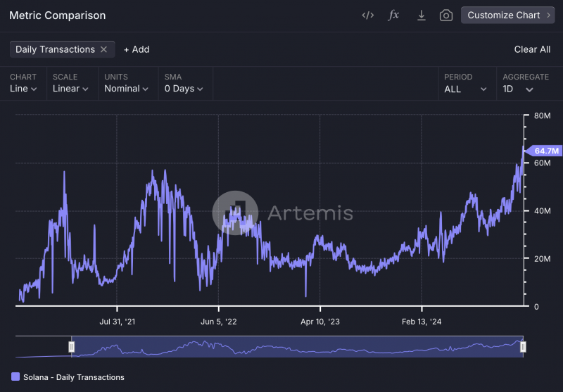The height and width of the screenshot is (392, 563).
Task: Click the Metric Comparison title
Action: tap(58, 15)
